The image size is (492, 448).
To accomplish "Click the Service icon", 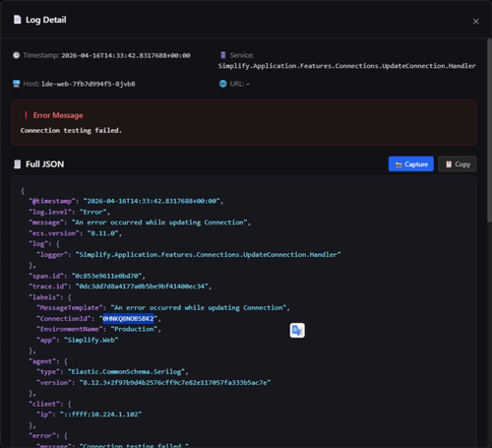I will pos(223,55).
